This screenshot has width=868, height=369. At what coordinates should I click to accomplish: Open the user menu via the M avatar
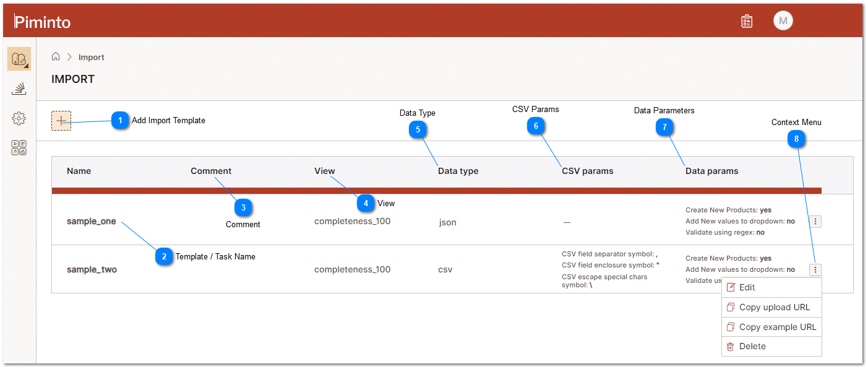783,20
